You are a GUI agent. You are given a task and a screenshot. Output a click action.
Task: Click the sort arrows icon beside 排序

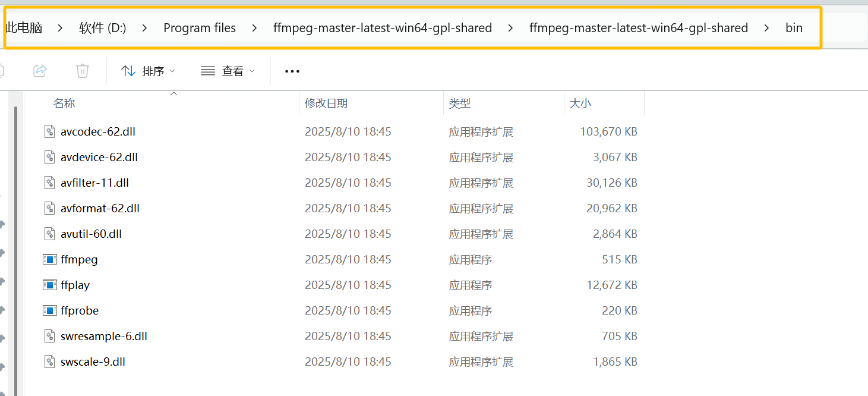click(128, 71)
